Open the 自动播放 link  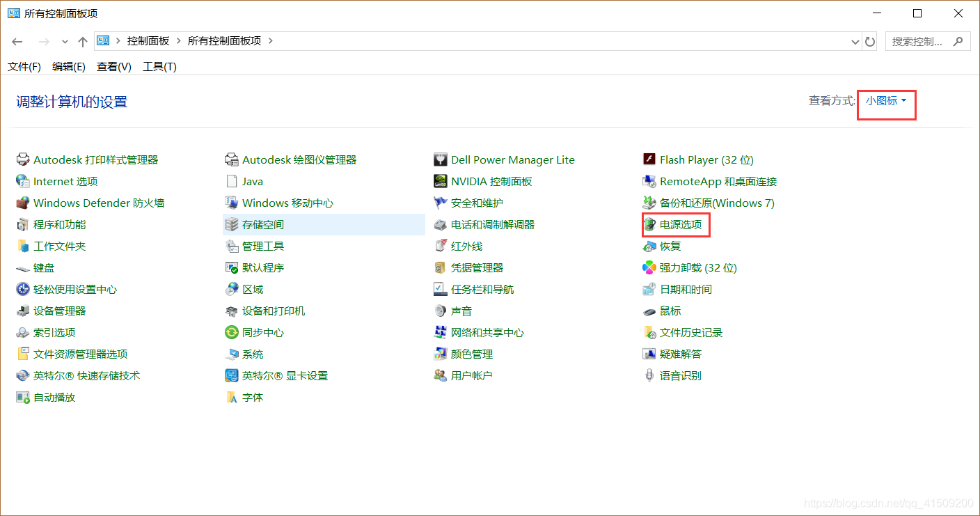point(54,397)
